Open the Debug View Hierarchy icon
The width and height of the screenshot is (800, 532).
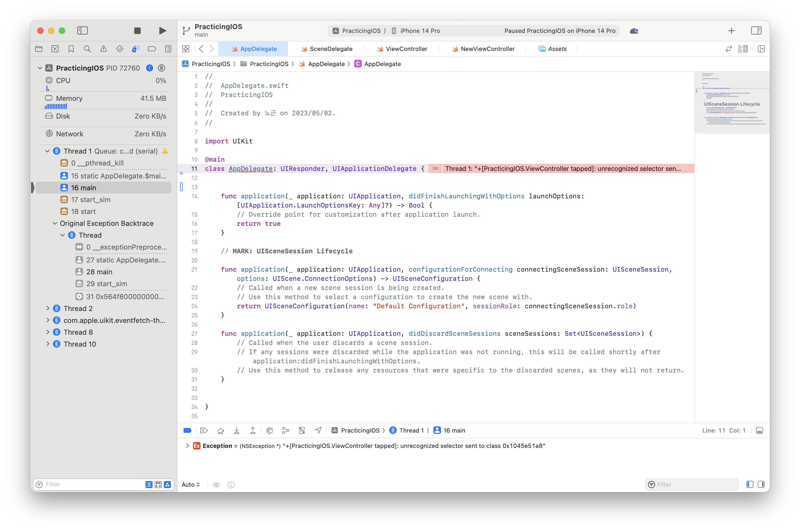pyautogui.click(x=269, y=431)
